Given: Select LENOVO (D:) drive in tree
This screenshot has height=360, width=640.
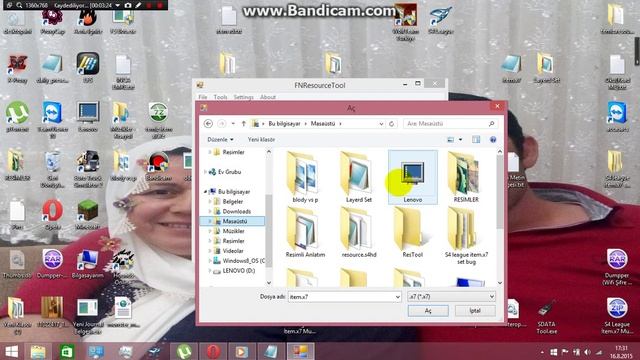Looking at the screenshot, I should click(239, 270).
